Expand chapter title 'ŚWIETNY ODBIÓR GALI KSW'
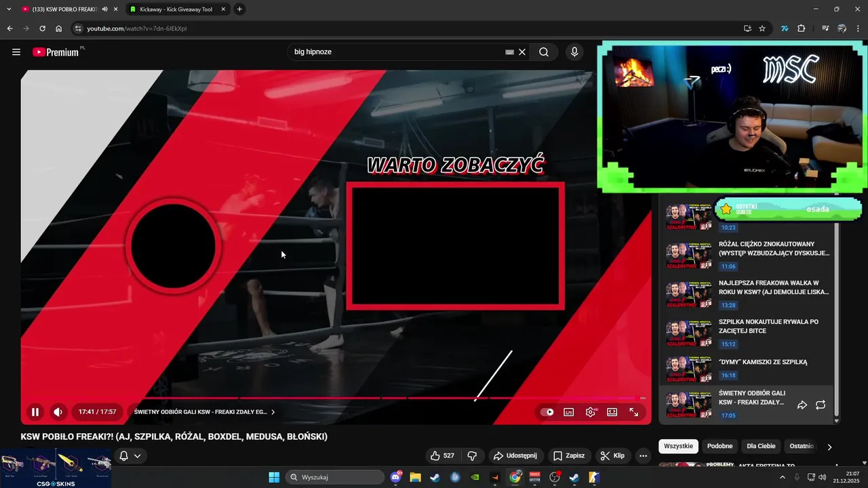Screen dimensions: 868x488 tap(205, 411)
